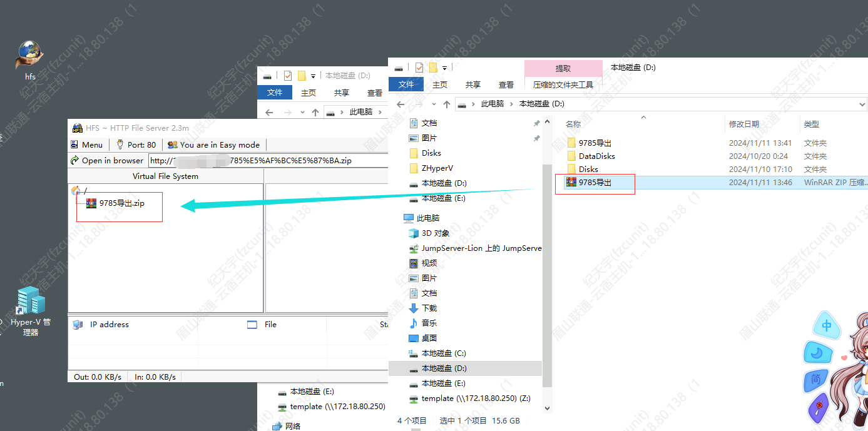This screenshot has height=431, width=868.
Task: Toggle the moon night mode IME button
Action: 816,353
